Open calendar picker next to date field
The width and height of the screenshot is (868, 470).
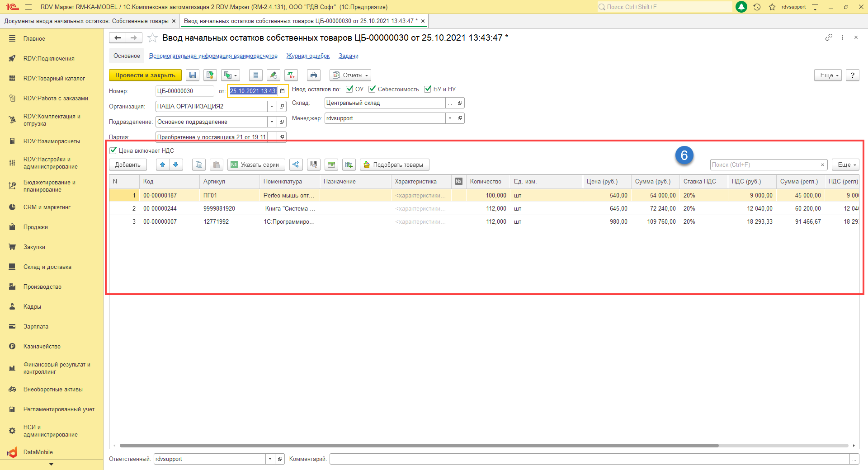(283, 91)
